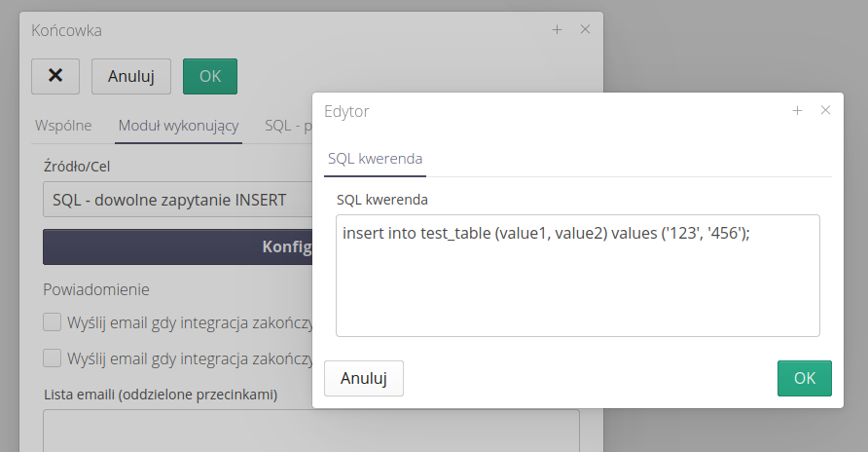
Task: Maximize the Edytor dialog with plus icon
Action: point(797,110)
